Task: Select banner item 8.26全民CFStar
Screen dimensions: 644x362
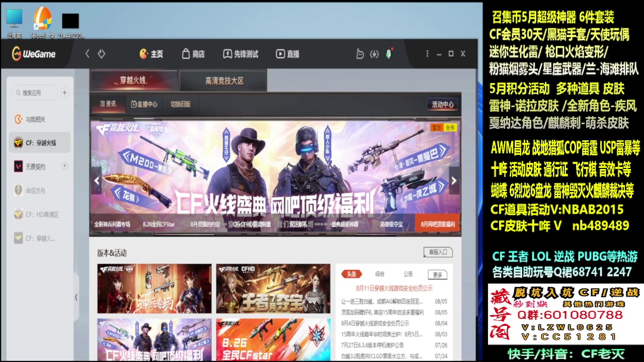Action: pyautogui.click(x=157, y=224)
